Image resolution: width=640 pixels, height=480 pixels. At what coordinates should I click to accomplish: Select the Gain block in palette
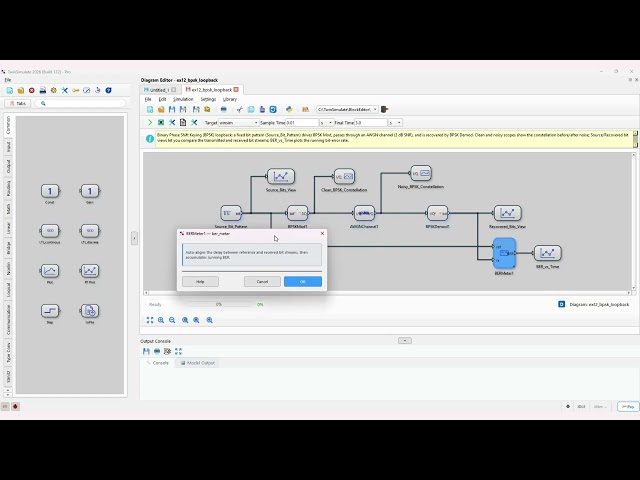coord(90,191)
